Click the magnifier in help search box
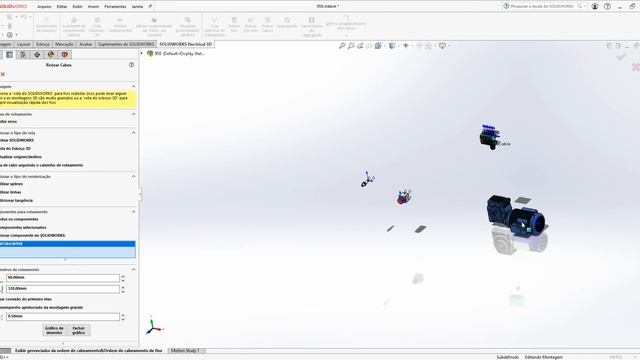The width and height of the screenshot is (640, 360). click(579, 6)
